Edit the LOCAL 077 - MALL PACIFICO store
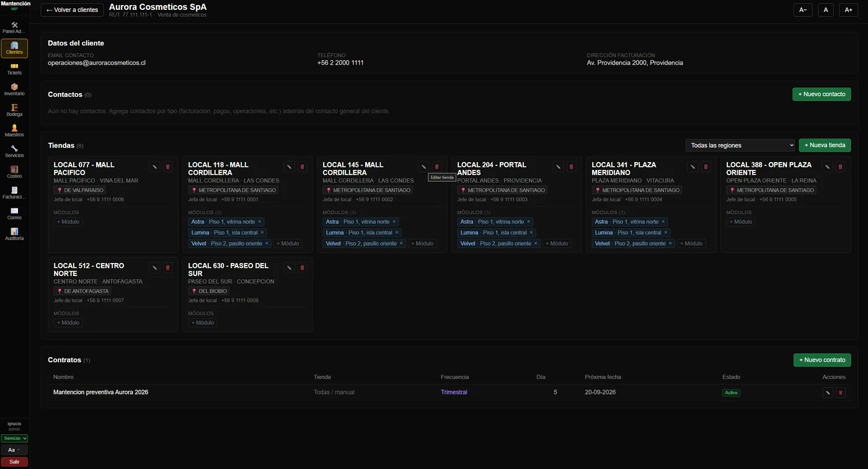 coord(155,167)
